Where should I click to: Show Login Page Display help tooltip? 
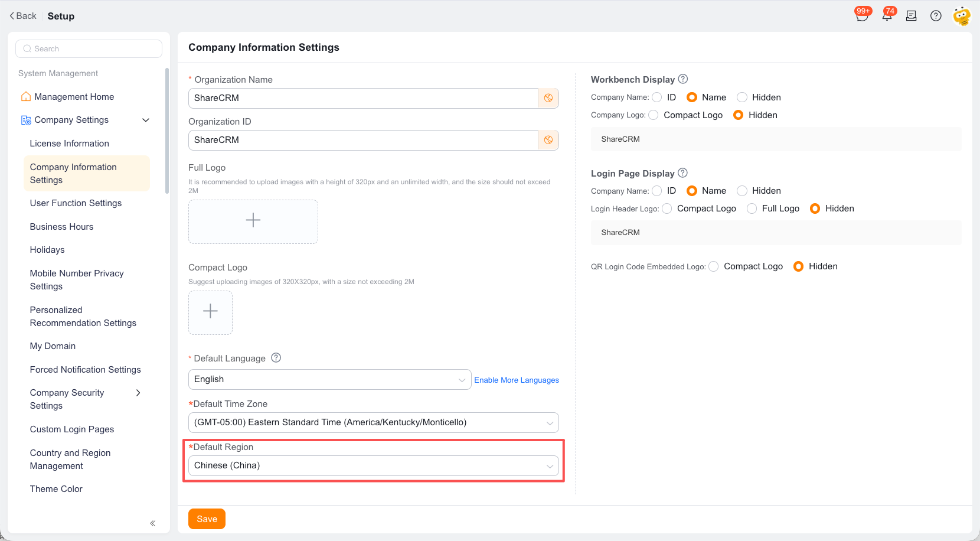click(x=682, y=173)
